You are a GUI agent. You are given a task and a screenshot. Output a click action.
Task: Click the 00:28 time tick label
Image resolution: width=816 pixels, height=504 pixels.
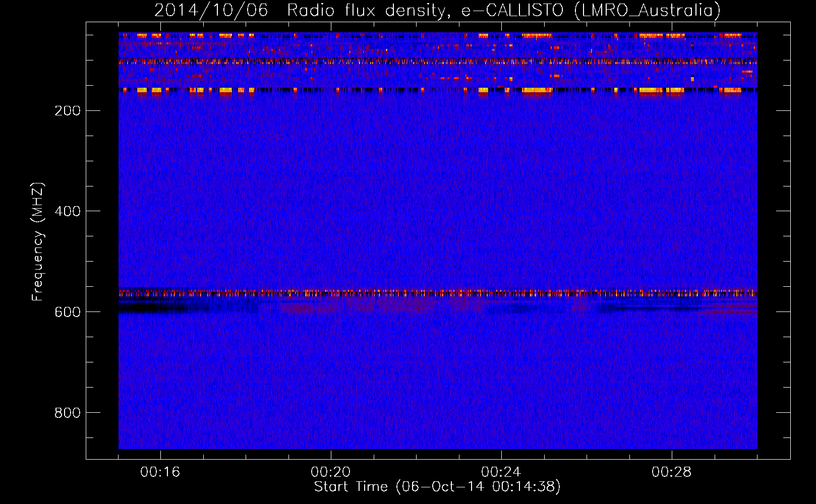(x=672, y=472)
